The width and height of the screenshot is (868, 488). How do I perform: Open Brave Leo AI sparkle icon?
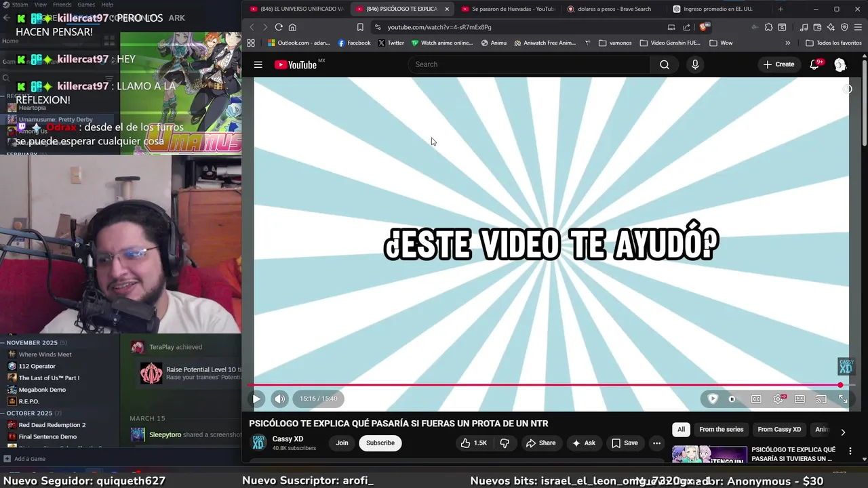[x=831, y=27]
